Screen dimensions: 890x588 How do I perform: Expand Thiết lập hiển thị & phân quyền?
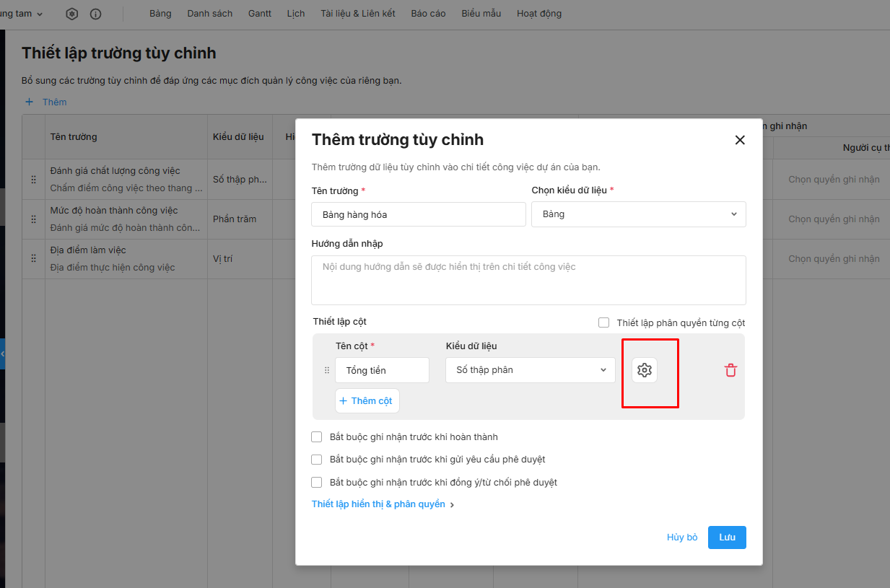383,504
